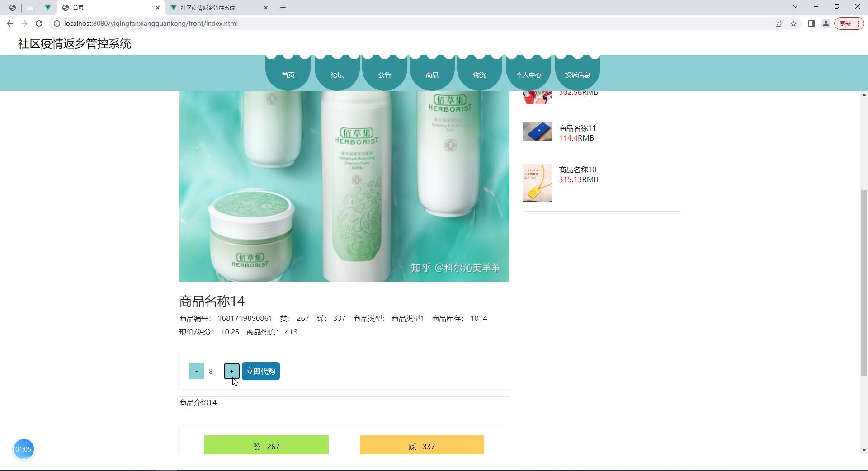Click the 商品名称11 title link

(577, 128)
